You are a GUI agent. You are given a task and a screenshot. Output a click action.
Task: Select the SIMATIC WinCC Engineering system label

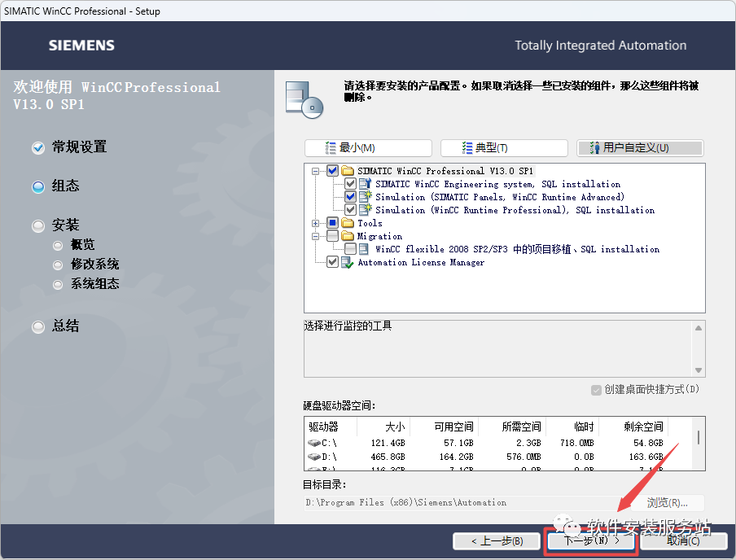(497, 184)
